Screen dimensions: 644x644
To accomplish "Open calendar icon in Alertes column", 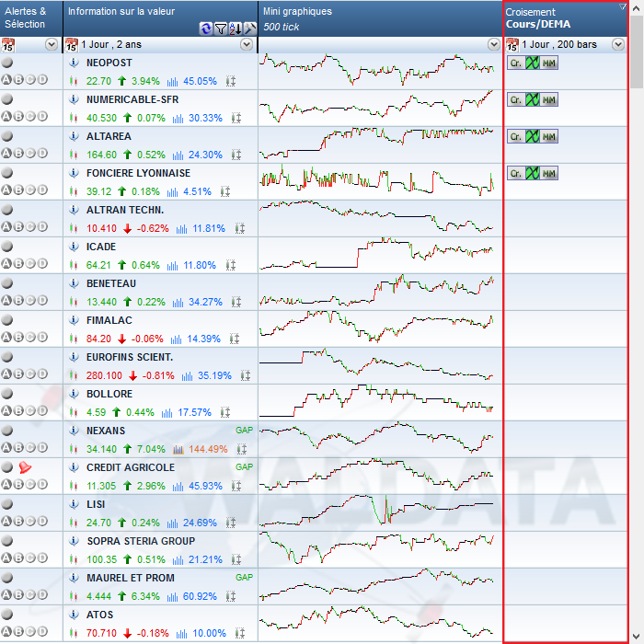I will [7, 44].
